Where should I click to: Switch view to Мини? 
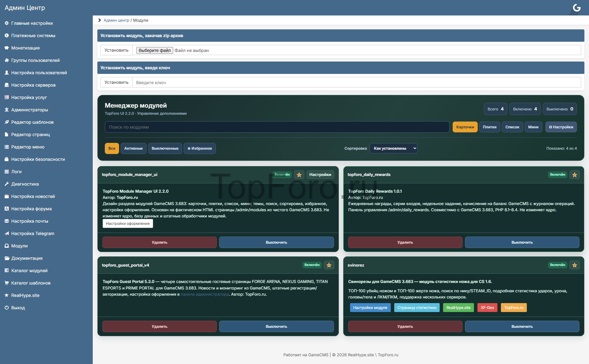(533, 127)
